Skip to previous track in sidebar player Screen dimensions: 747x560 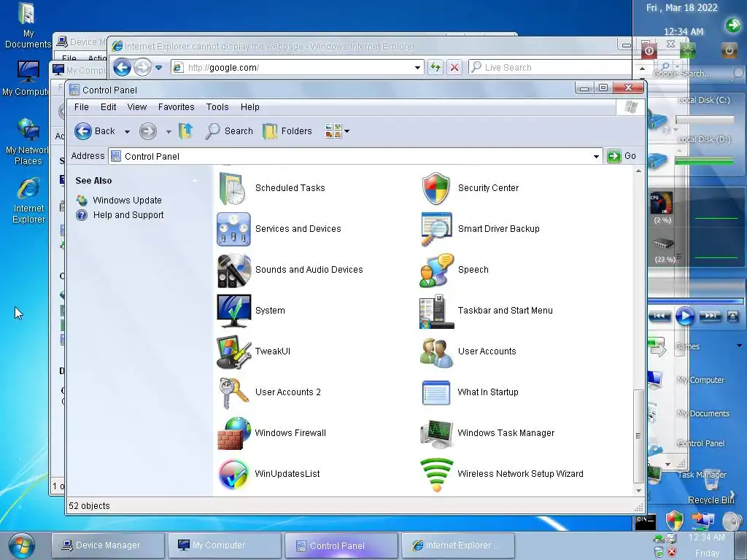[659, 316]
